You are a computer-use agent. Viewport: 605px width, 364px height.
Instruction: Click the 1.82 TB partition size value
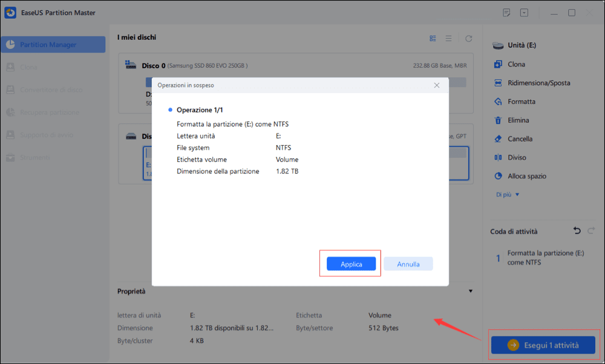[x=287, y=171]
